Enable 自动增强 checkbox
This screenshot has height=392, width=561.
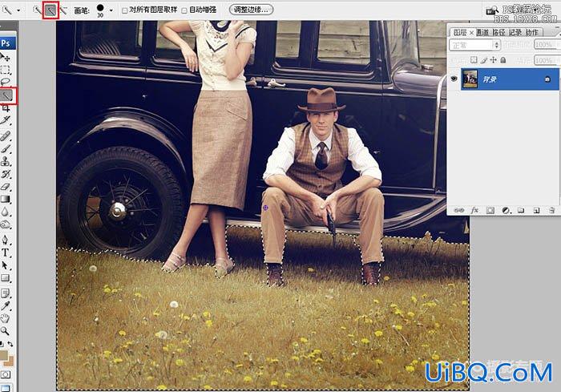[184, 10]
